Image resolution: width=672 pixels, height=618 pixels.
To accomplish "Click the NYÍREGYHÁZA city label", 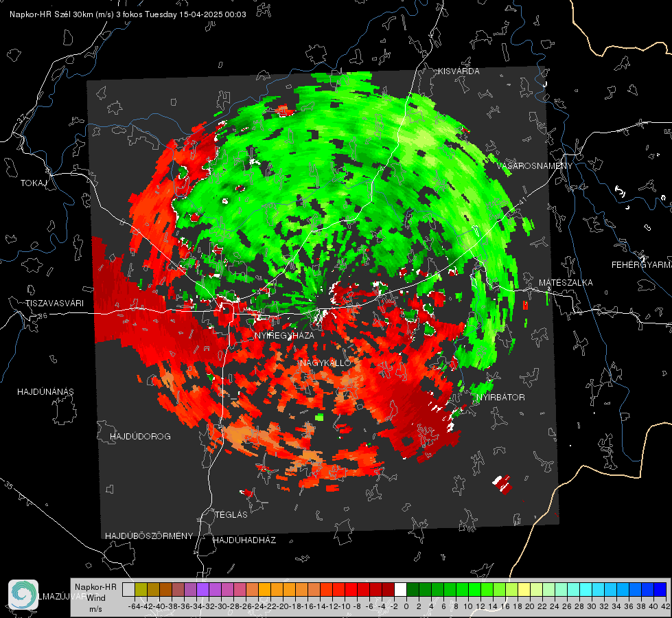I will (x=284, y=335).
